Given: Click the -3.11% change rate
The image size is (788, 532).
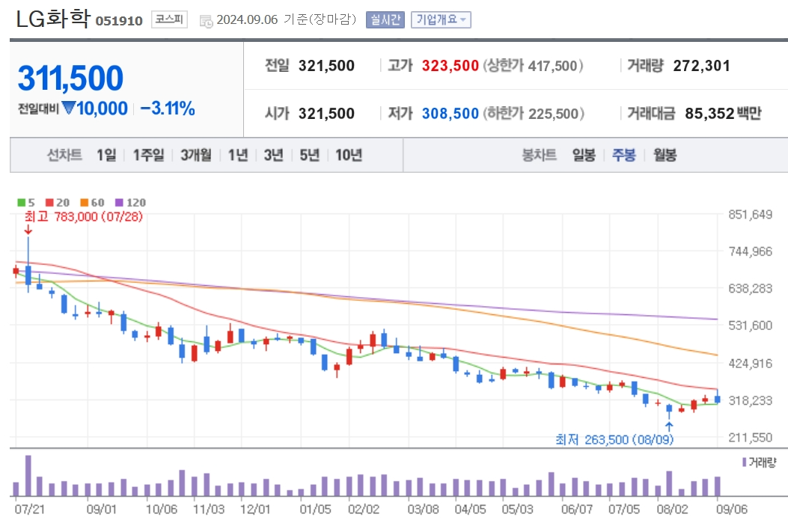Looking at the screenshot, I should (168, 108).
